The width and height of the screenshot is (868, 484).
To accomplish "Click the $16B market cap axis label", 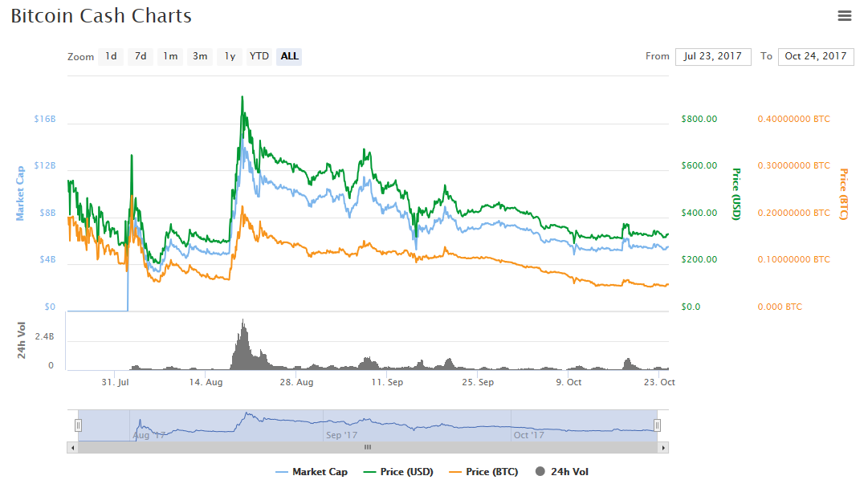I will [x=45, y=119].
